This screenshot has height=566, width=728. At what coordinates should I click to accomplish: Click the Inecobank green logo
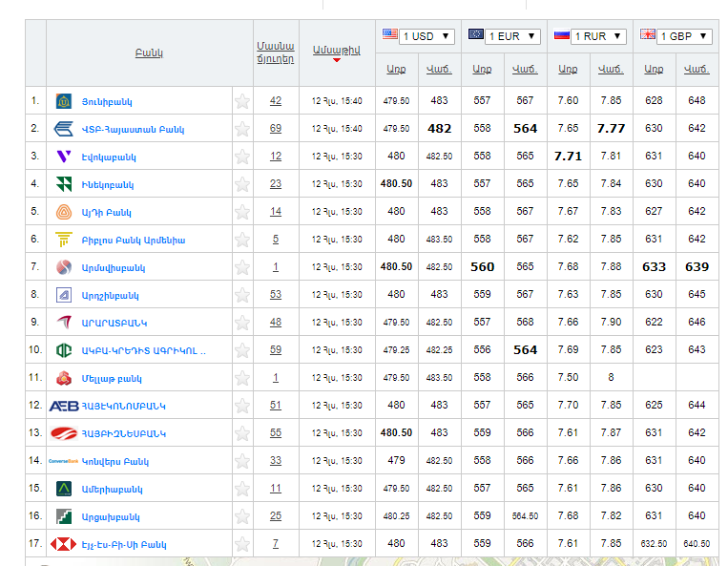[x=64, y=184]
